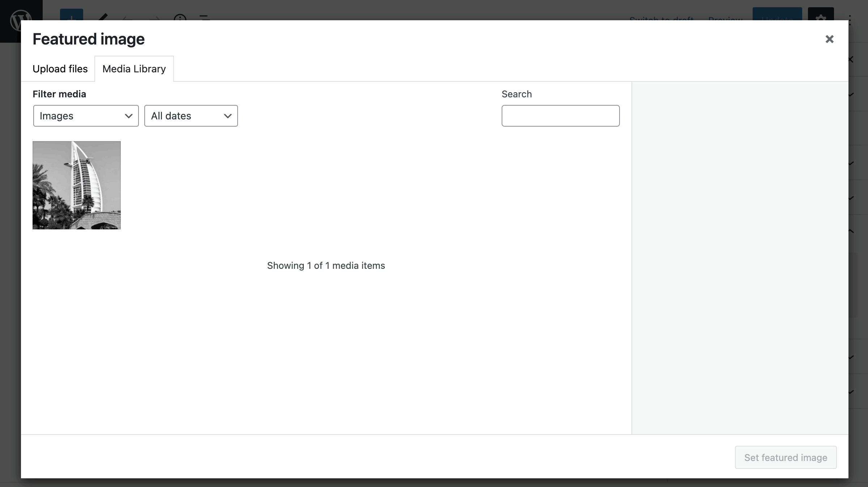Image resolution: width=868 pixels, height=487 pixels.
Task: Click the WordPress logo
Action: 21,18
